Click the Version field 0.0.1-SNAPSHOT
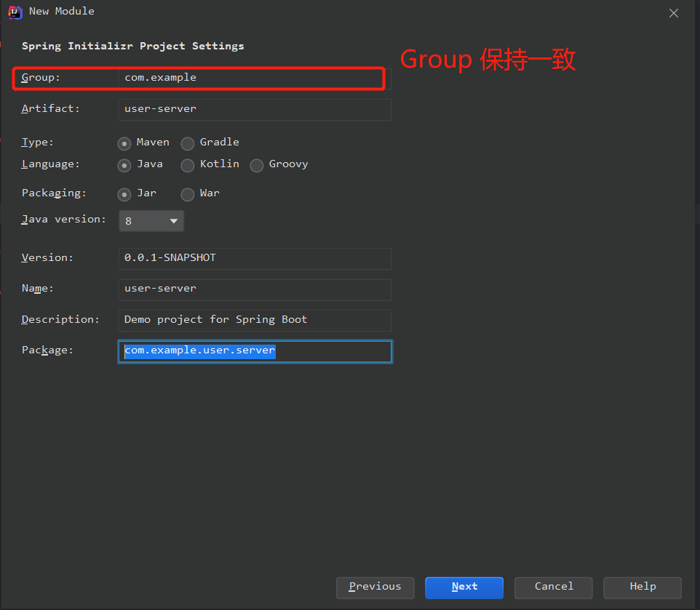 click(x=255, y=259)
